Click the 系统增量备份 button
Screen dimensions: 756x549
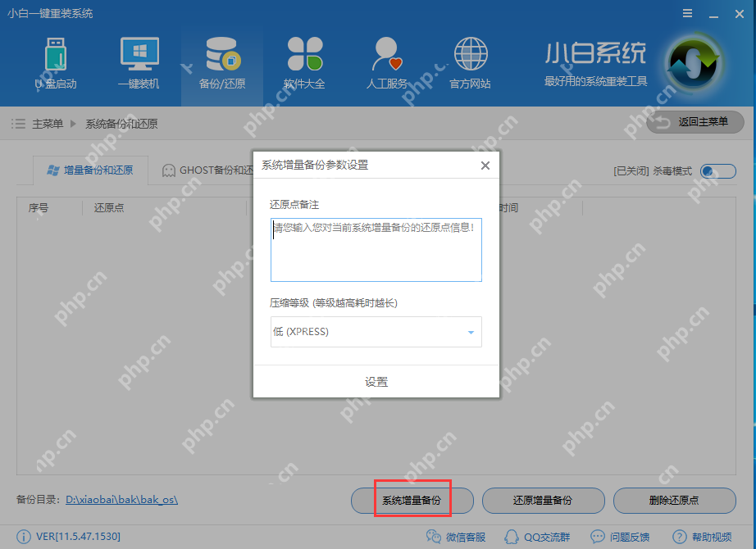pos(412,501)
